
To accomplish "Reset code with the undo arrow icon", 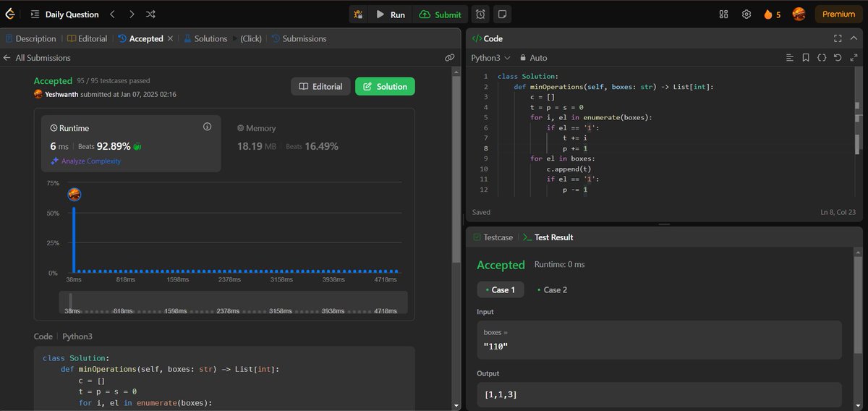I will click(x=838, y=57).
